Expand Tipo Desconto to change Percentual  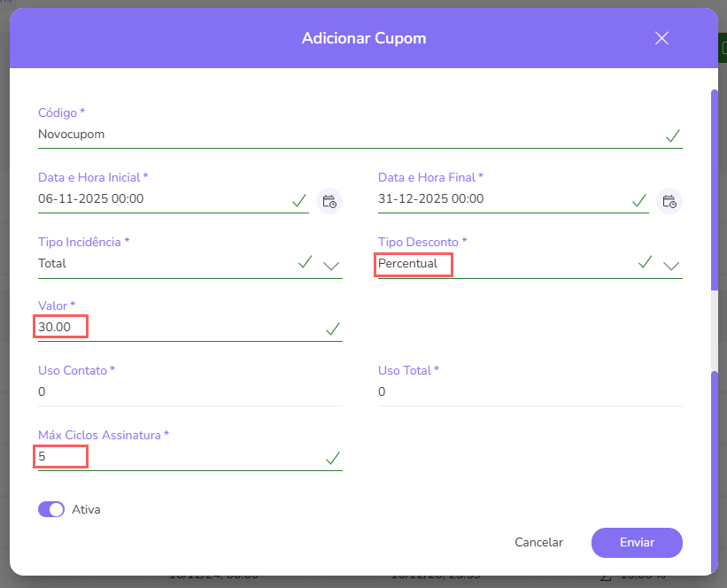(x=672, y=265)
